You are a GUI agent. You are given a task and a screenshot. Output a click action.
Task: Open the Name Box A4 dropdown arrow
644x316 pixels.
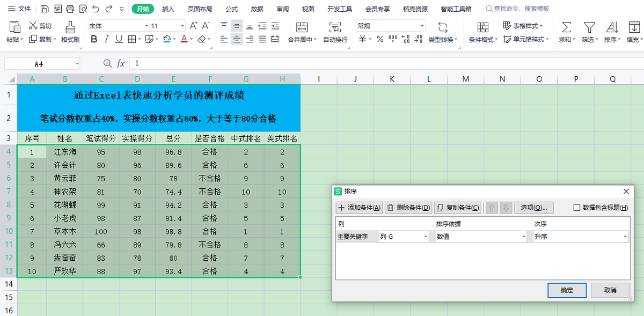(77, 63)
